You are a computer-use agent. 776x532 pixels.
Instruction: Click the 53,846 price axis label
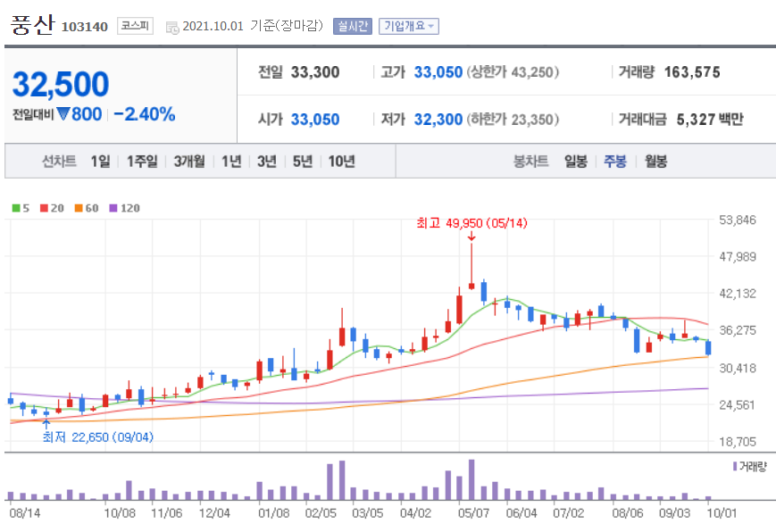[x=738, y=220]
